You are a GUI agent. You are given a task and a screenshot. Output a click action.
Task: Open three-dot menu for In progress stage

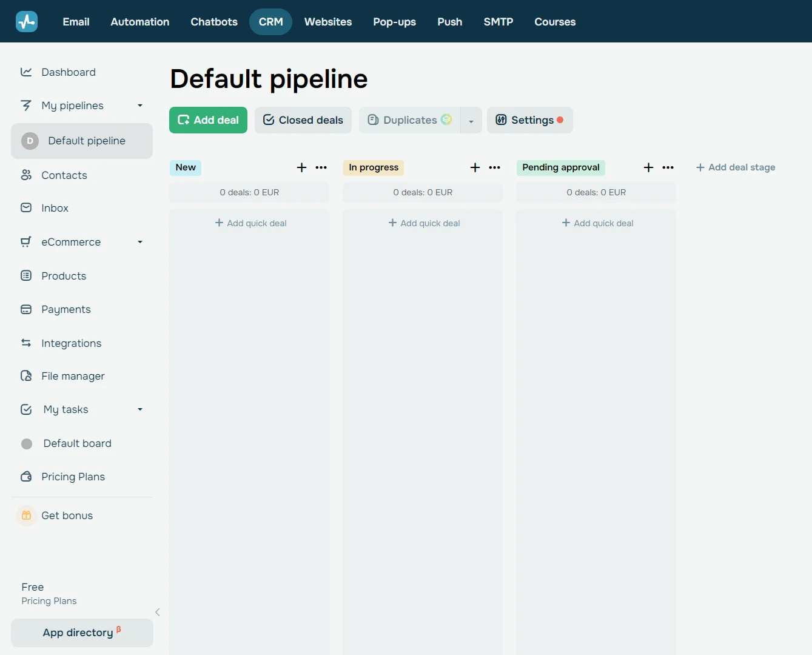pos(495,167)
